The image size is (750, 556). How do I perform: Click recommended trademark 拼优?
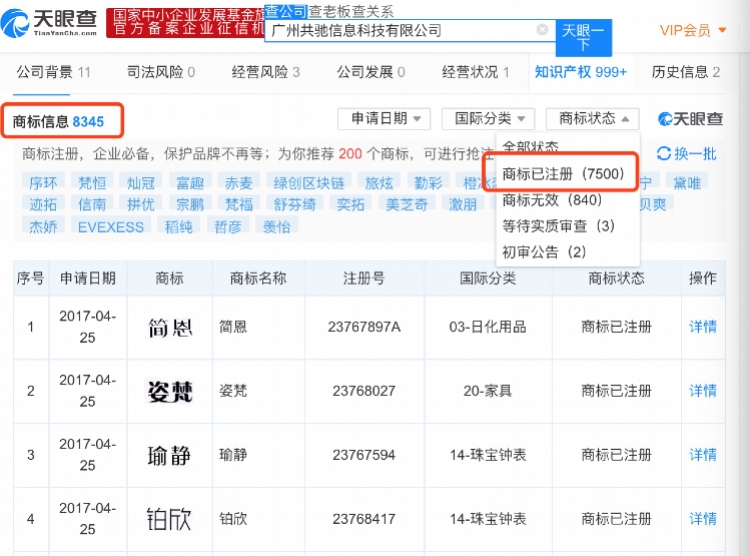point(141,204)
